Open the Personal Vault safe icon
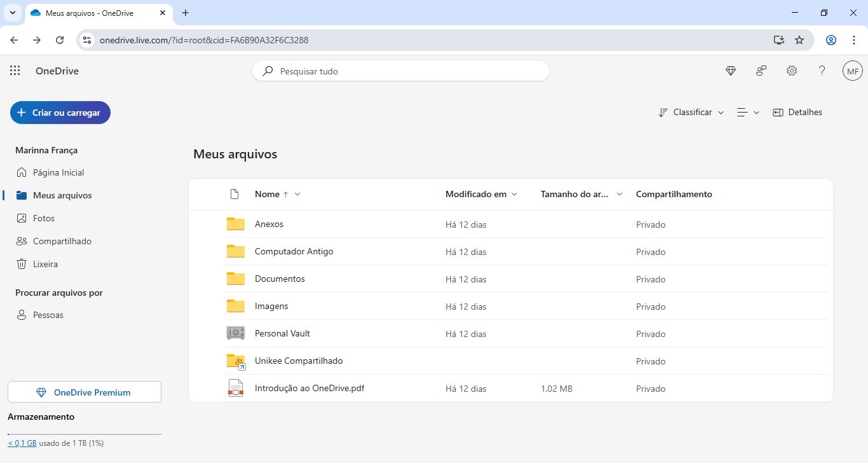This screenshot has height=463, width=868. click(x=236, y=333)
